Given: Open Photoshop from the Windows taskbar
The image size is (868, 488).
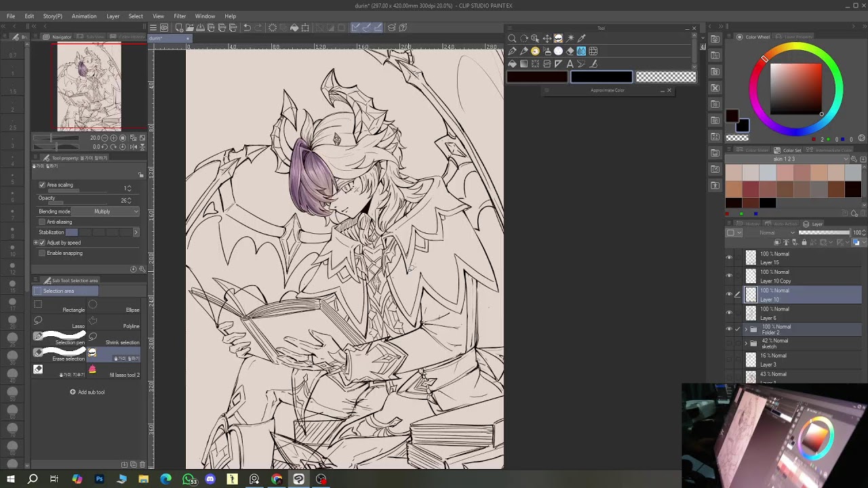Looking at the screenshot, I should (x=99, y=479).
